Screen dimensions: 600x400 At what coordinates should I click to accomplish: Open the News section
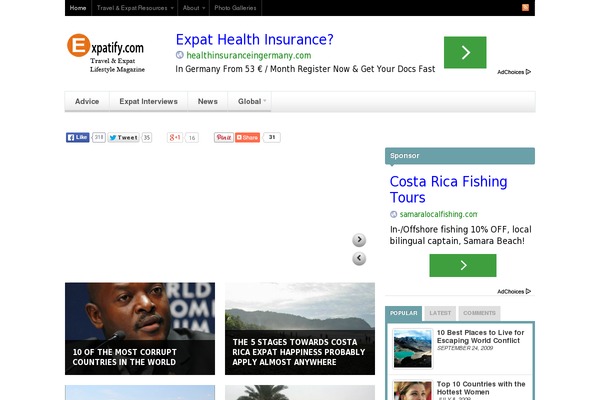[x=208, y=101]
